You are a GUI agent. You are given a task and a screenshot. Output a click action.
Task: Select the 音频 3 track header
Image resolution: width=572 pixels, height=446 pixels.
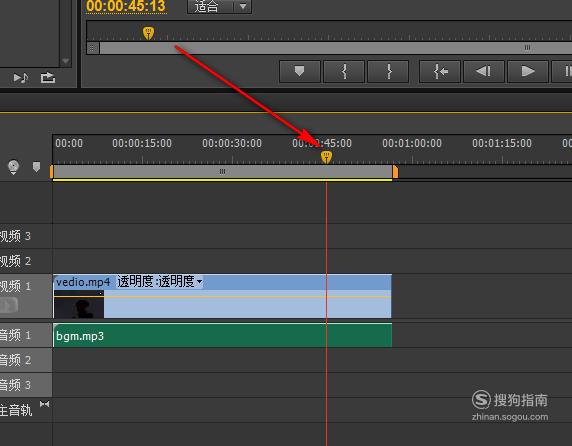pos(26,385)
